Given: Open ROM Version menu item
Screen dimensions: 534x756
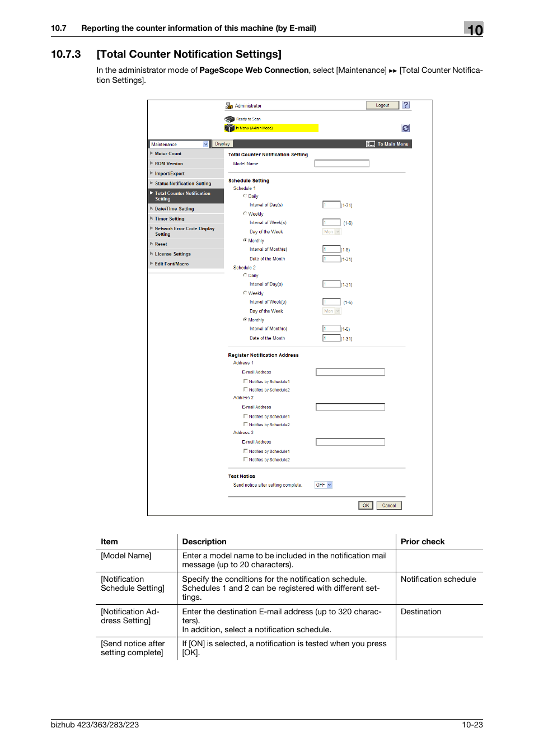Looking at the screenshot, I should click(186, 164).
